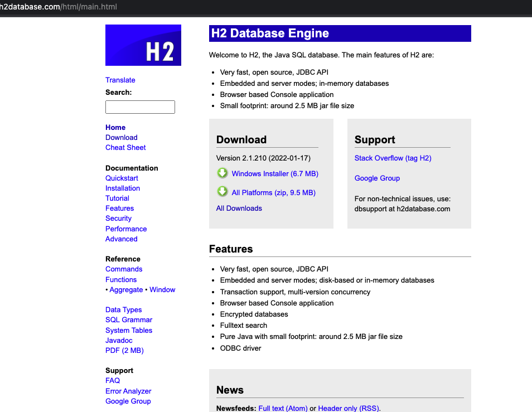Image resolution: width=532 pixels, height=412 pixels.
Task: Open the Header only (RSS) newsfeed
Action: click(x=349, y=408)
